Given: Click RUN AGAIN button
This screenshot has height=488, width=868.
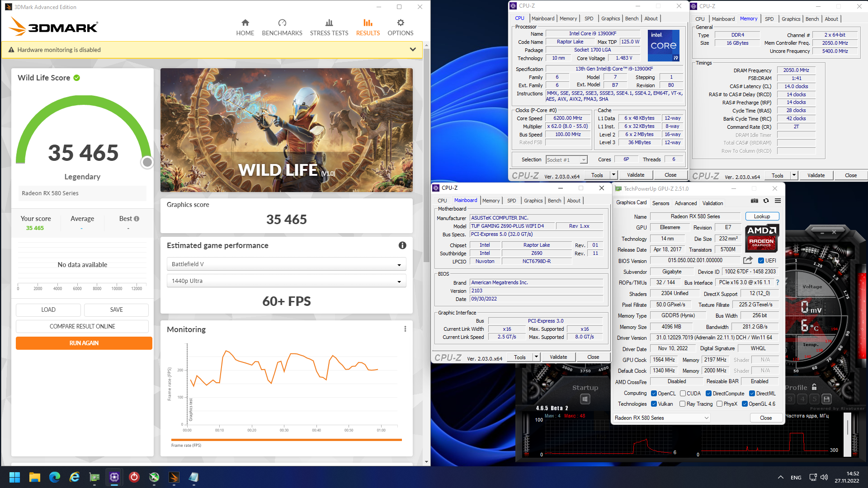Looking at the screenshot, I should (84, 343).
